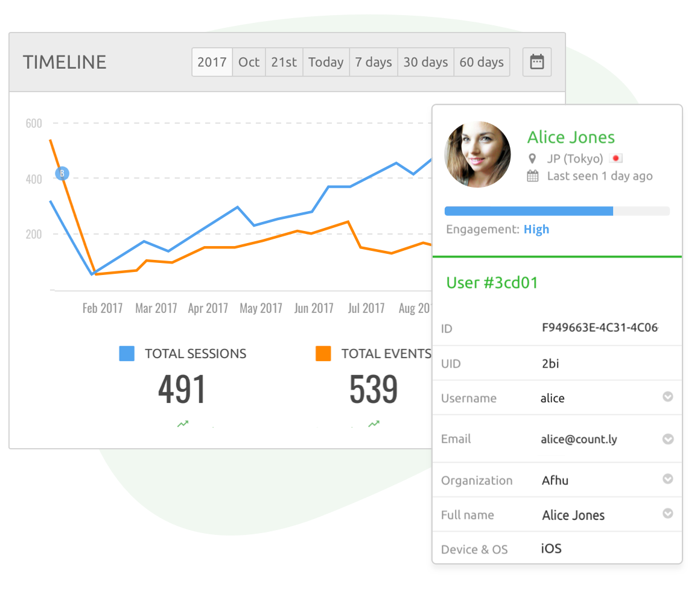Click the Jun 2017 axis label
This screenshot has height=591, width=700.
[x=313, y=308]
